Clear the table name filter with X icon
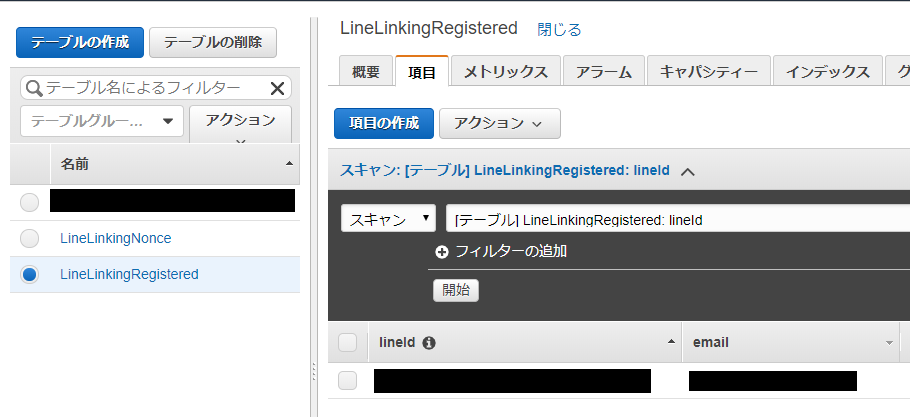910x417 pixels. [x=277, y=88]
